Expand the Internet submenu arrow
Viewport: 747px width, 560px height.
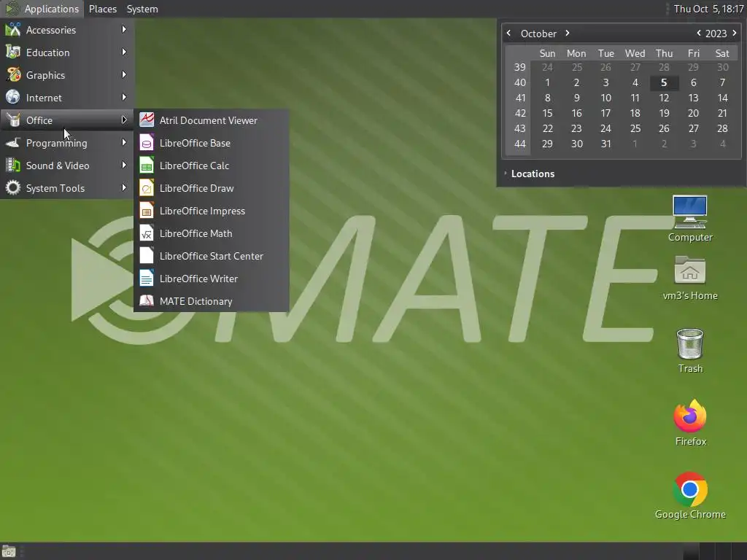coord(124,97)
